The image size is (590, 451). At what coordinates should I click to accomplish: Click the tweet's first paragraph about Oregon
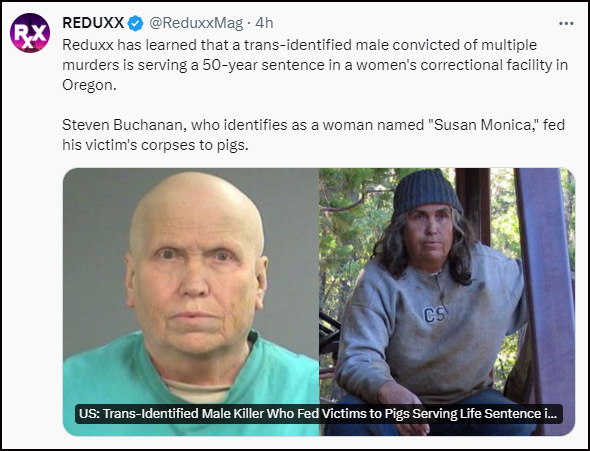[315, 65]
